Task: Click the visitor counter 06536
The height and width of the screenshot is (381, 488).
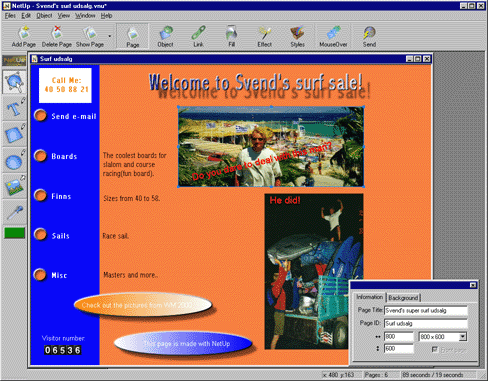Action: click(63, 350)
